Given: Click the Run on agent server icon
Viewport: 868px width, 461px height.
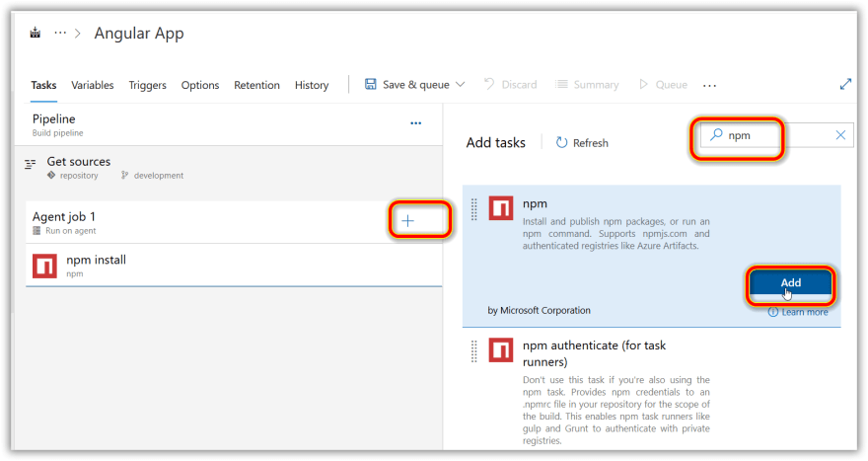Looking at the screenshot, I should [x=36, y=231].
